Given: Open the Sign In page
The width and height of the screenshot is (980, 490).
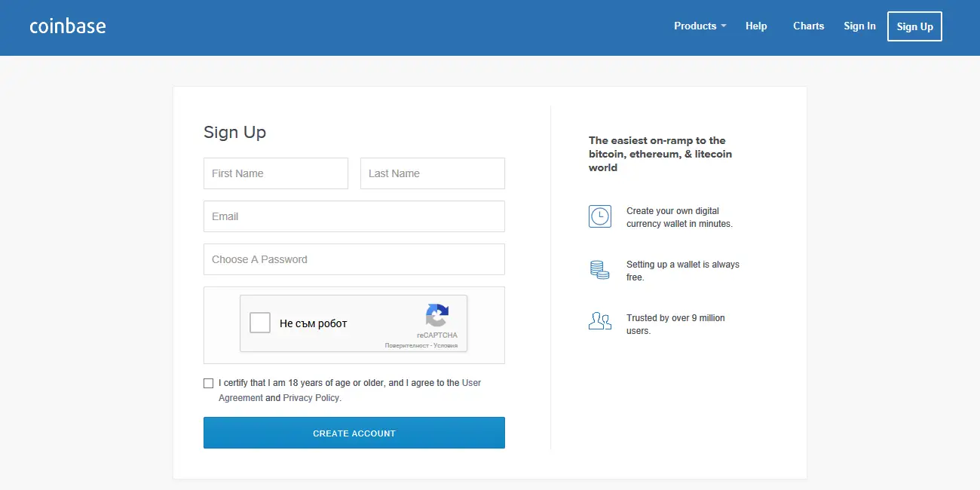Looking at the screenshot, I should (859, 26).
